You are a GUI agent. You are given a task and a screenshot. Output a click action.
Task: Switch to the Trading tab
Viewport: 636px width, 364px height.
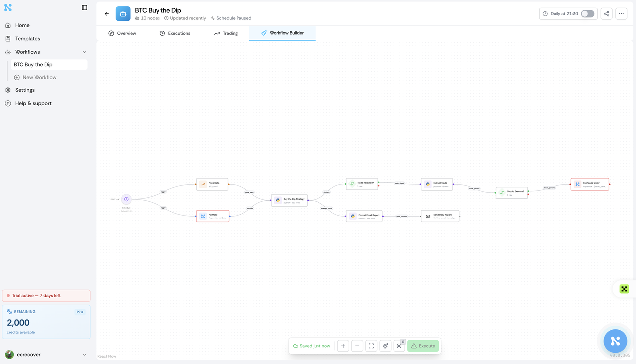click(x=226, y=33)
